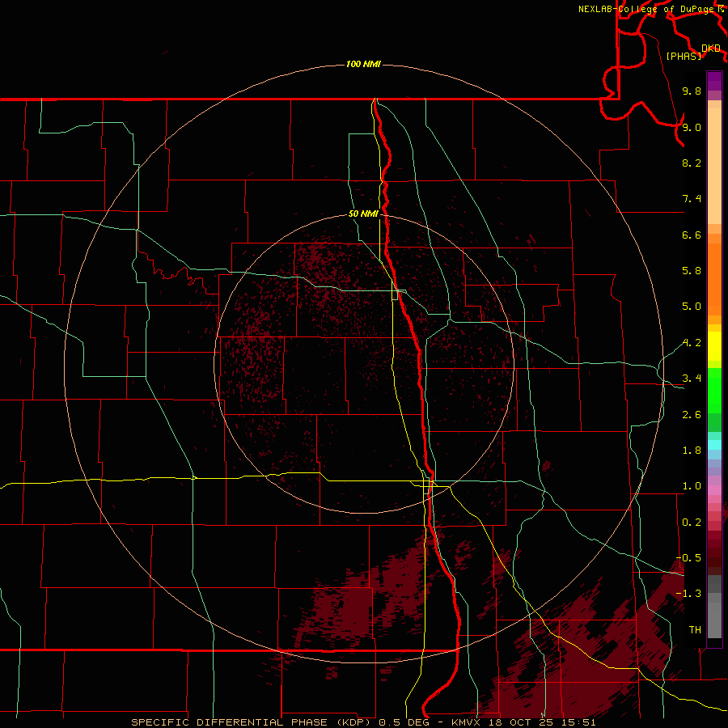The width and height of the screenshot is (728, 728).
Task: Click the cyan segment of the color bar
Action: coord(714,445)
